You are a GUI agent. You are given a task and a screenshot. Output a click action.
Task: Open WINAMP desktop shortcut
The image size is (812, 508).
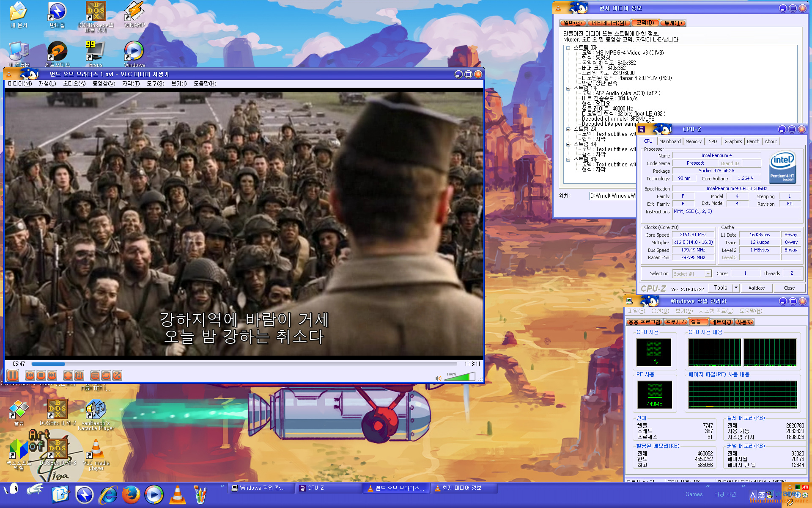[134, 15]
